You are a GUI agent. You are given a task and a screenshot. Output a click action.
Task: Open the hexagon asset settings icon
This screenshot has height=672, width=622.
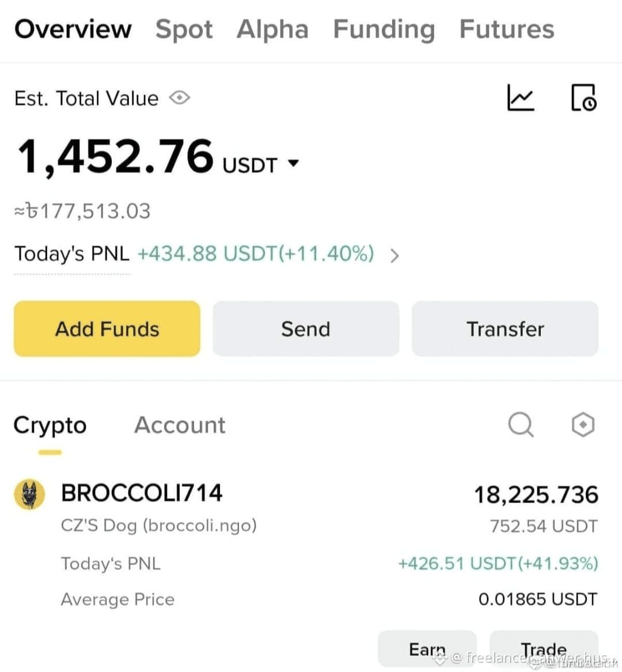pyautogui.click(x=583, y=425)
